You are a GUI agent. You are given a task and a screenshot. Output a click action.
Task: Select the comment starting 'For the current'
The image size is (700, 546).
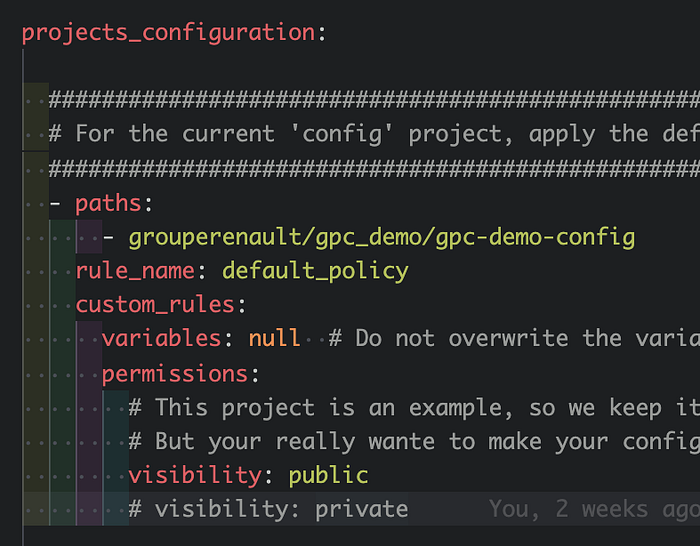pos(374,134)
